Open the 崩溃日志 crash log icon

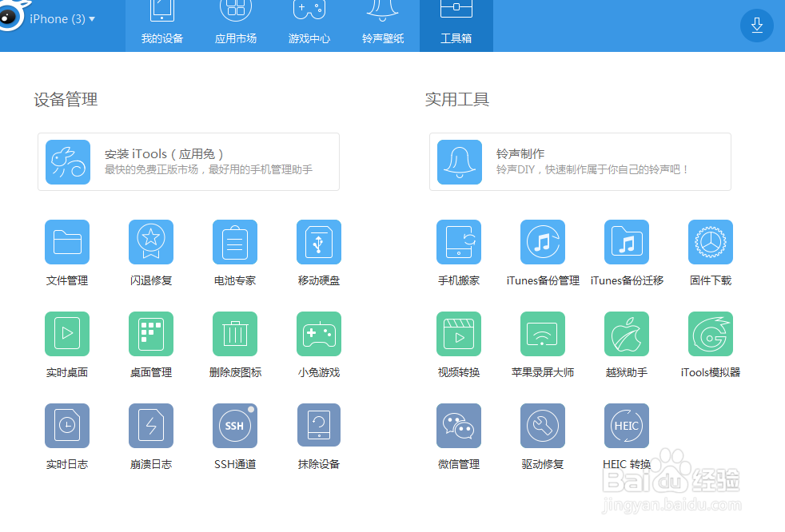coord(151,426)
